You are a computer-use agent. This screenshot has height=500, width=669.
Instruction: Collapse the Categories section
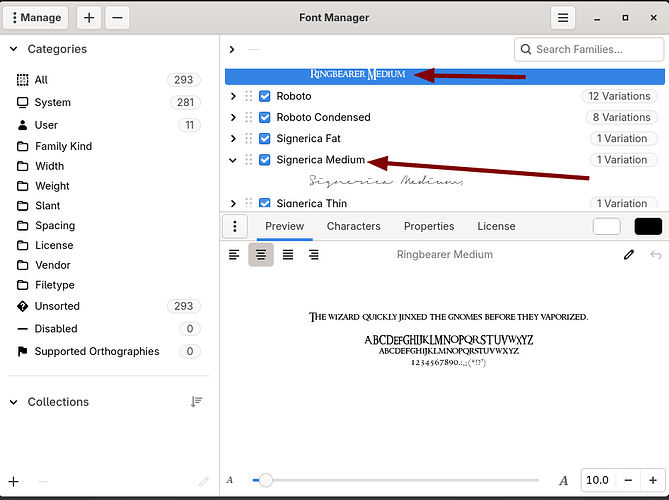click(14, 49)
